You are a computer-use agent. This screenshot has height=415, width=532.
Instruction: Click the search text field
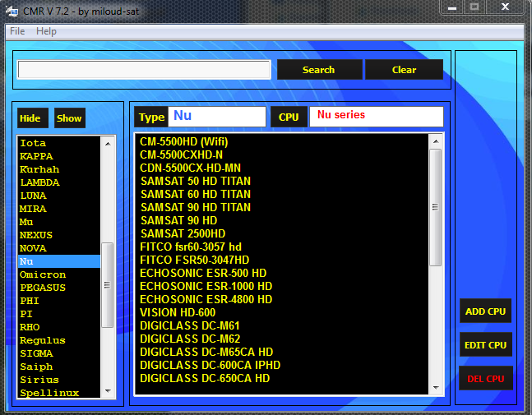[x=144, y=70]
